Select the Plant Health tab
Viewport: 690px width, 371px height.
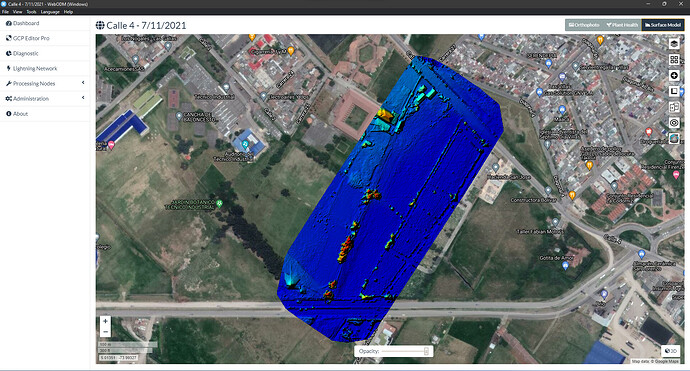click(622, 25)
